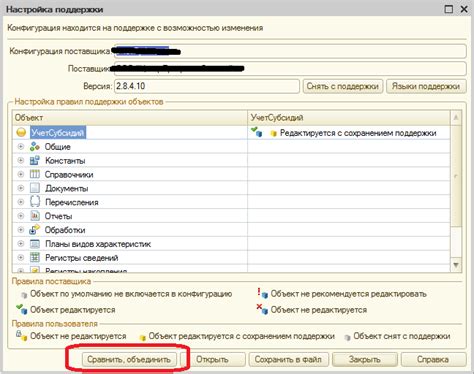Select the Обработки row label
Viewport: 474px width, 374px height.
tap(65, 230)
